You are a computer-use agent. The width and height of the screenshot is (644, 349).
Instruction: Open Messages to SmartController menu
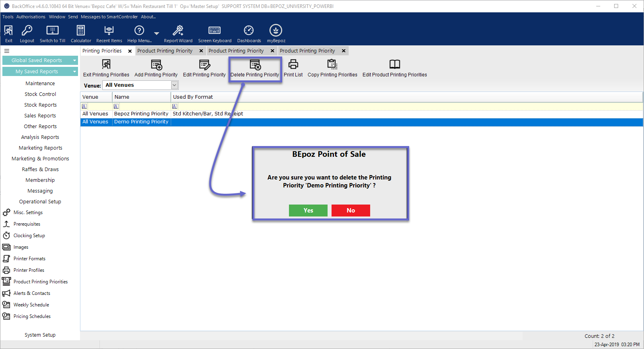(x=109, y=17)
